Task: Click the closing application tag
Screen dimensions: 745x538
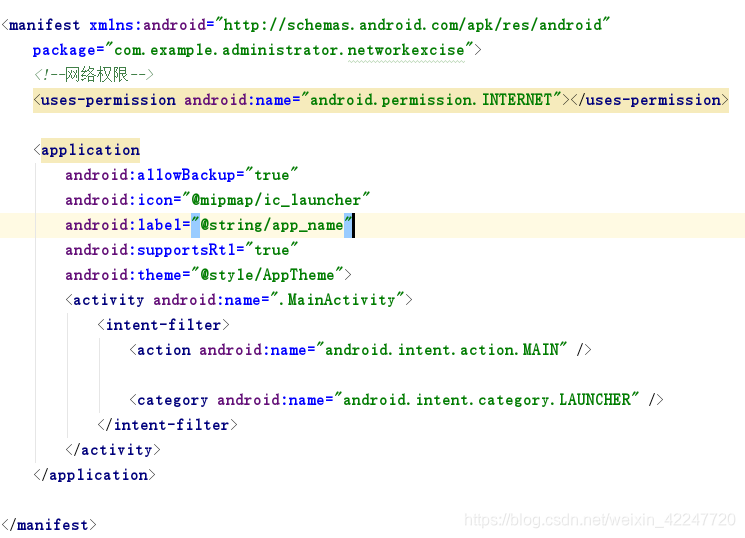Action: click(95, 475)
